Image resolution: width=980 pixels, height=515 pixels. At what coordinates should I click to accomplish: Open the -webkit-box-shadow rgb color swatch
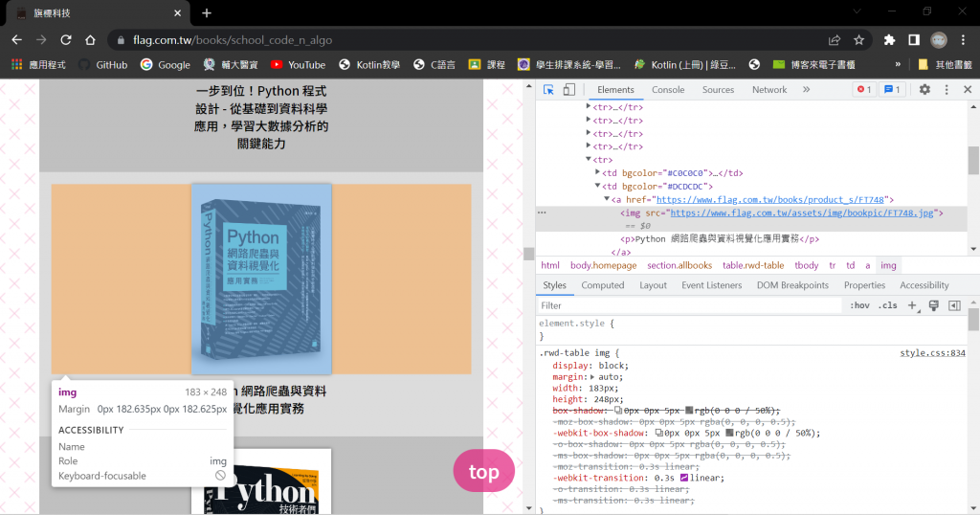coord(729,433)
